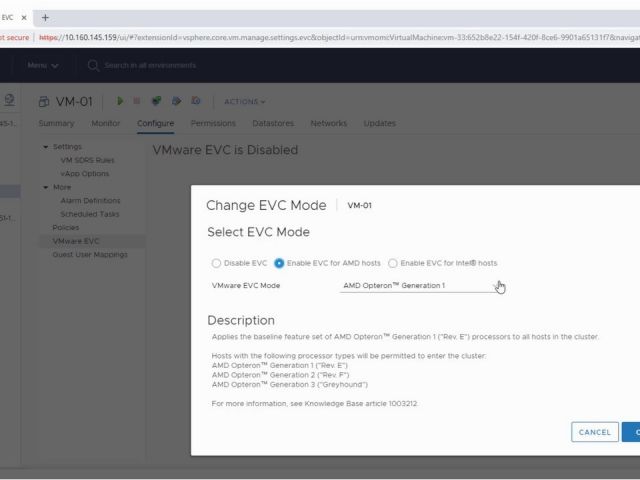Open a new browser tab with plus icon
This screenshot has width=640, height=480.
45,18
